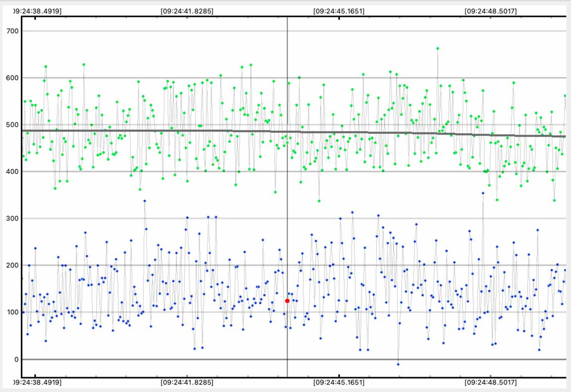Screen dimensions: 571x392
Task: Select the gray trend line through green series
Action: (x=149, y=131)
